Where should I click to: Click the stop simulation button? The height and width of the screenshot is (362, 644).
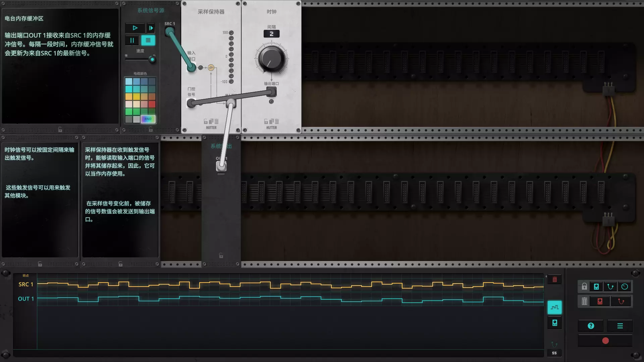(x=148, y=41)
